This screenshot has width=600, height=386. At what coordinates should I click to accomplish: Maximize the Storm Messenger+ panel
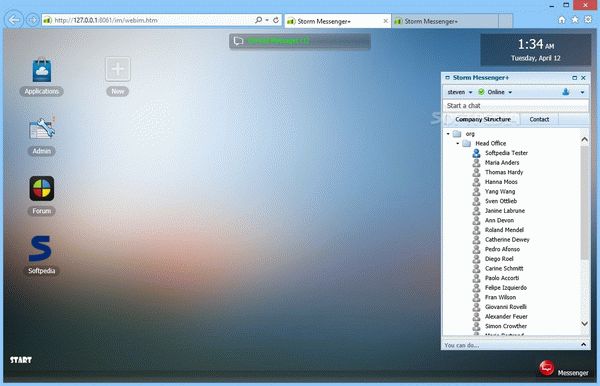pyautogui.click(x=574, y=78)
